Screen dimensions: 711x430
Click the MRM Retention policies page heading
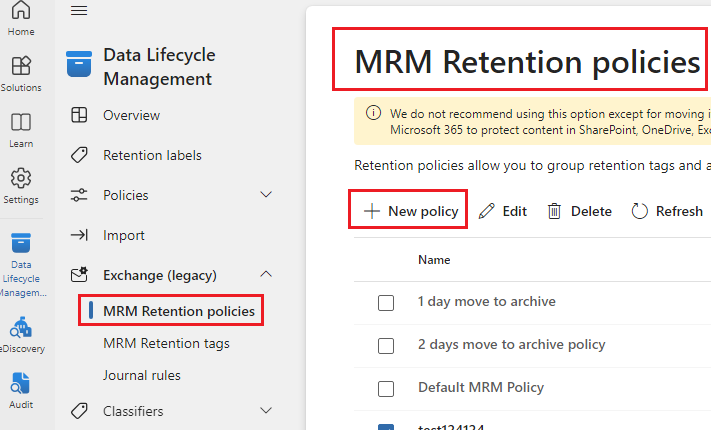coord(527,61)
